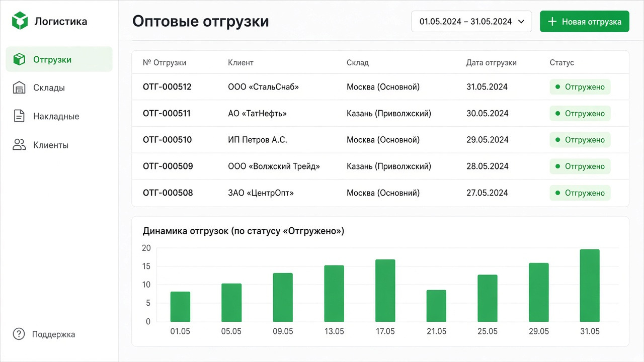Image resolution: width=644 pixels, height=362 pixels.
Task: Click the Склад column header
Action: coord(358,63)
